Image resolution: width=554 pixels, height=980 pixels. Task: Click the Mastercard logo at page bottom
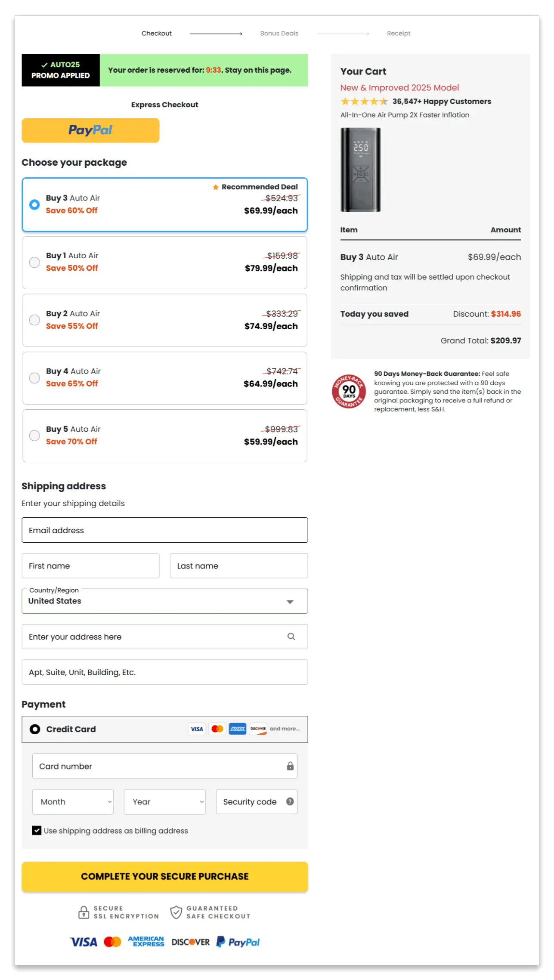pyautogui.click(x=112, y=942)
